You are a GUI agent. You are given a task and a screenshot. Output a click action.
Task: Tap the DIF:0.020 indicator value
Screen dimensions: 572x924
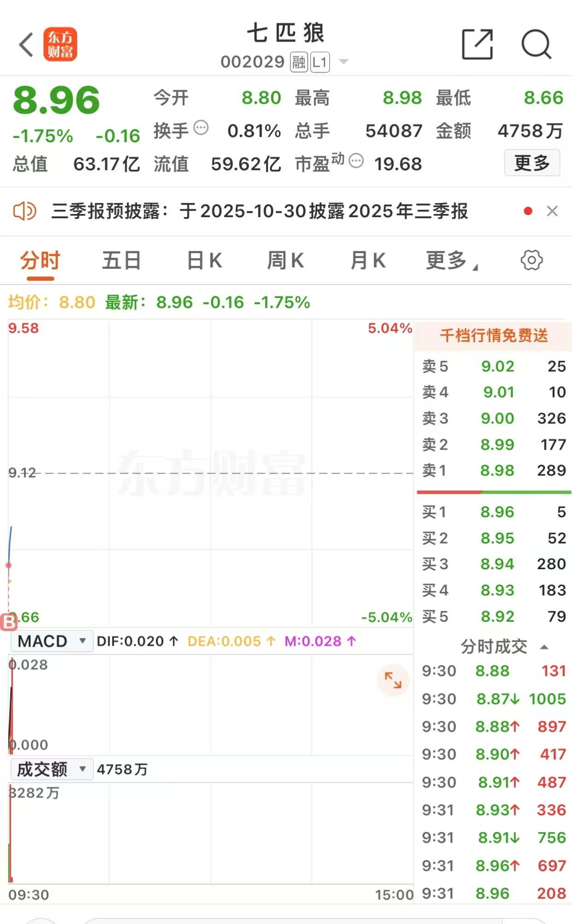point(137,641)
